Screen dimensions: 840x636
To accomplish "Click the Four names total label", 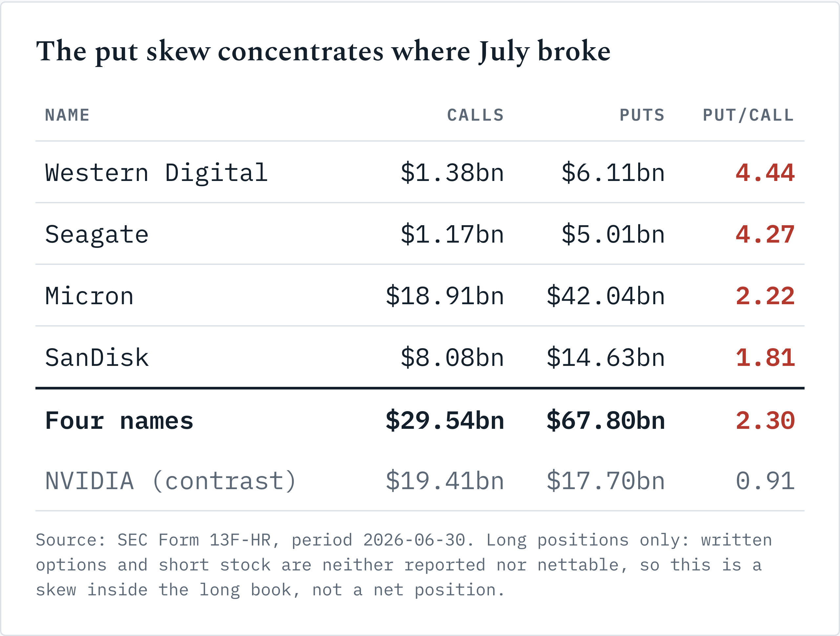I will pyautogui.click(x=119, y=421).
